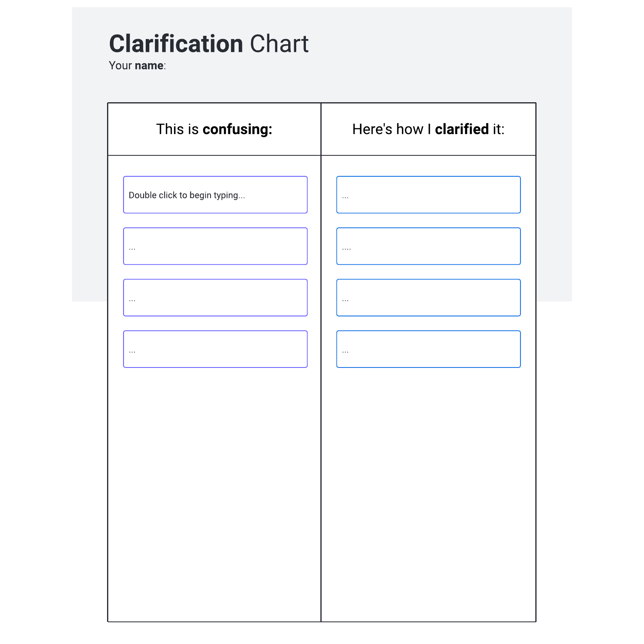Select the fourth box in clarified column
Screen dimensions: 644x644
coord(429,349)
